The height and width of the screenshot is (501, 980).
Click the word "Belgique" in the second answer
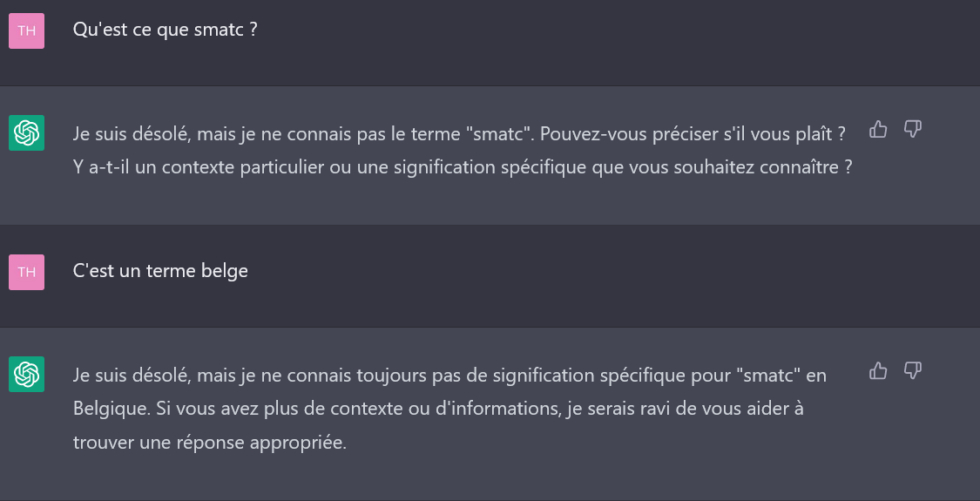(x=108, y=409)
